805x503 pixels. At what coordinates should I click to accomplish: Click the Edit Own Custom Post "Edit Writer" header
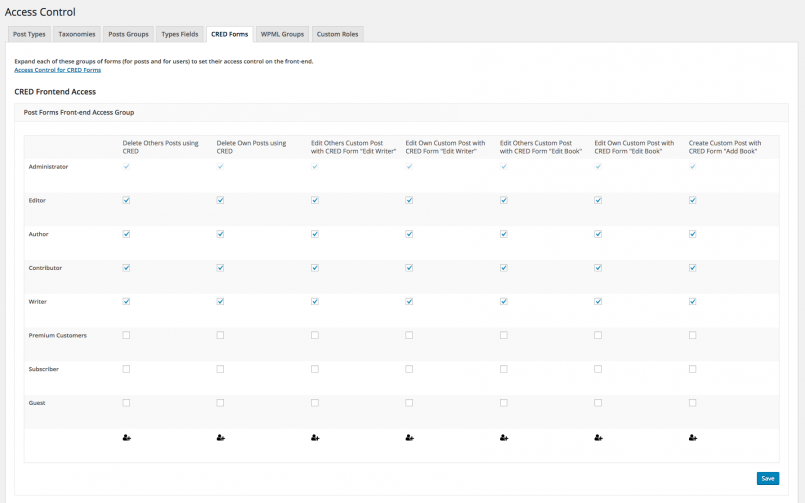(x=445, y=147)
